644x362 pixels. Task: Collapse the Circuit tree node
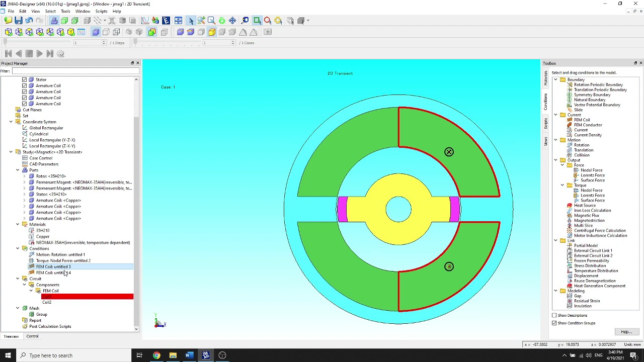coord(18,279)
